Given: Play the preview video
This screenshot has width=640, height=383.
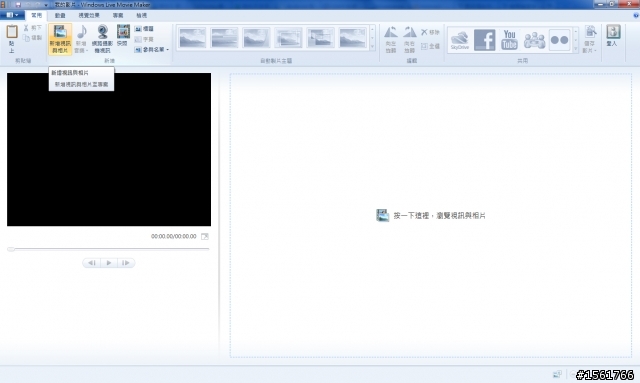Looking at the screenshot, I should click(109, 263).
